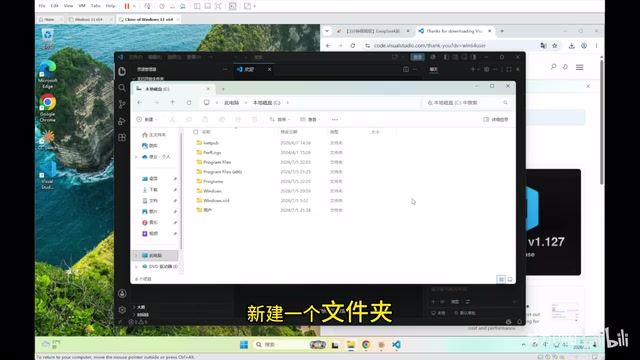Click Local Disk (C:) breadcrumb in address bar

click(267, 102)
